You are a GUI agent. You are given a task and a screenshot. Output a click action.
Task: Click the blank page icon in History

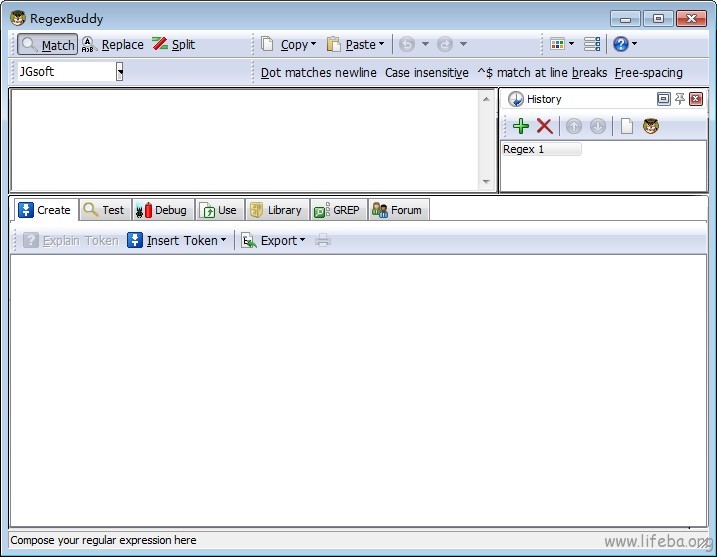[627, 126]
